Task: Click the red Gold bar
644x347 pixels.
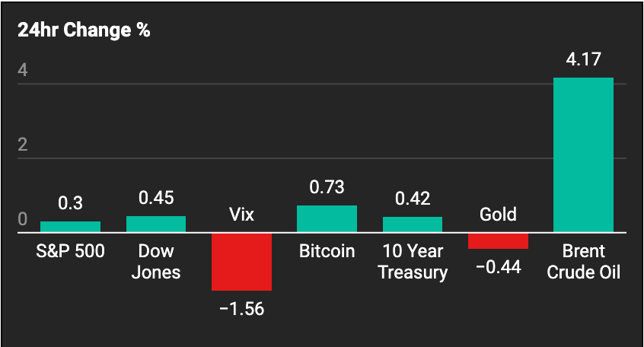Action: [498, 241]
